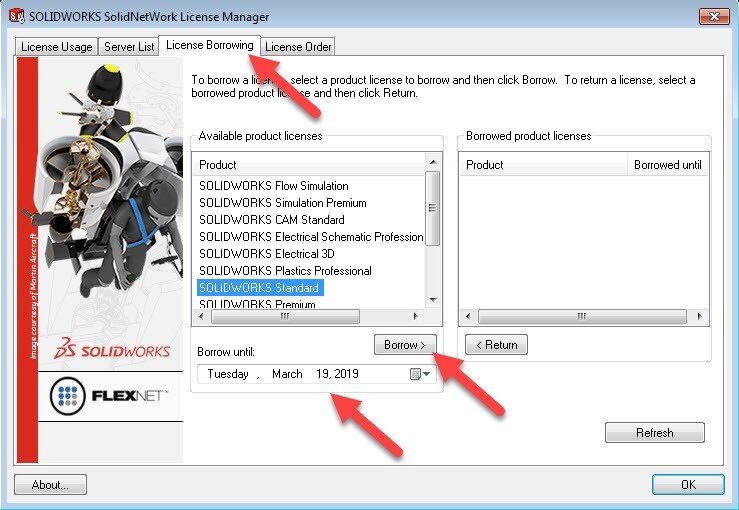
Task: Choose SOLIDWORKS Simulation Premium in list
Action: click(x=283, y=203)
